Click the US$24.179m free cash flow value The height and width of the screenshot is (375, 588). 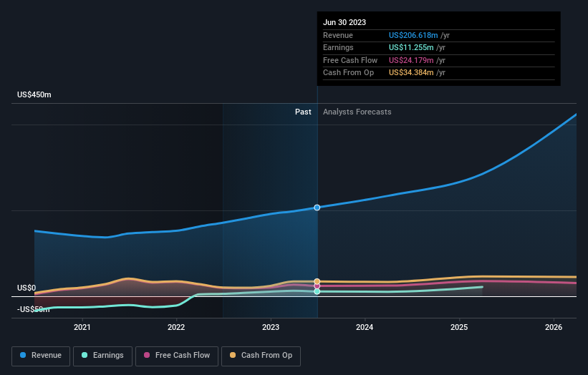point(411,60)
